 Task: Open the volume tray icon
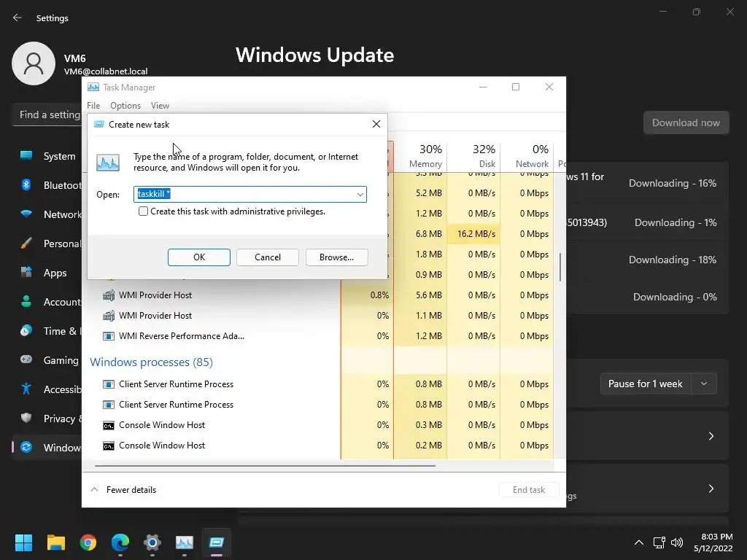tap(676, 542)
